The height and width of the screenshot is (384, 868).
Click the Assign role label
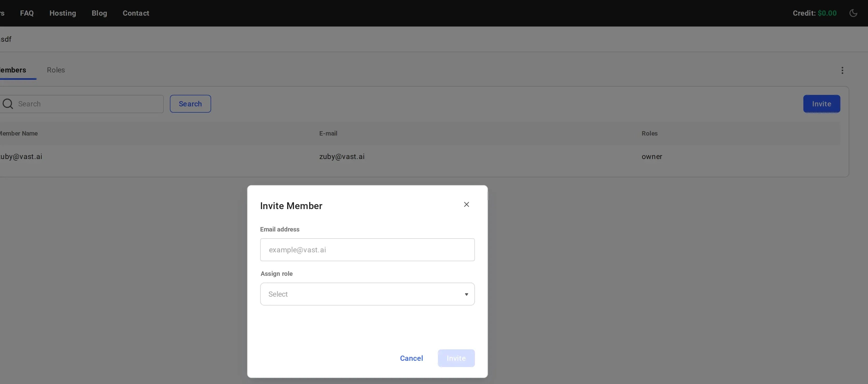pos(276,274)
